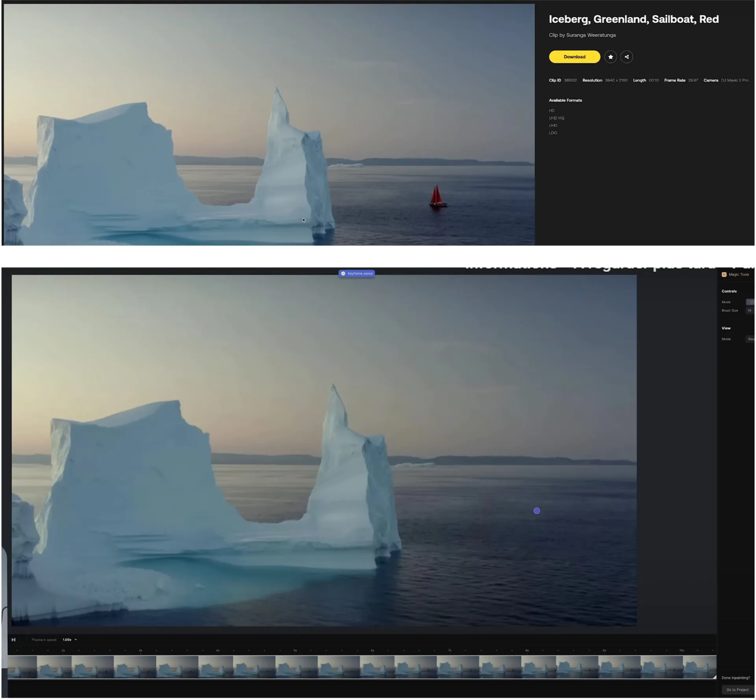The image size is (756, 700).
Task: Click the Keyframe saved checkmark badge
Action: 356,273
